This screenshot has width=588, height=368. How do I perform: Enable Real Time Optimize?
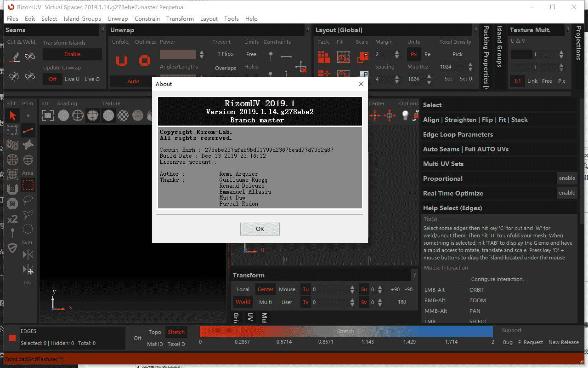tap(566, 193)
